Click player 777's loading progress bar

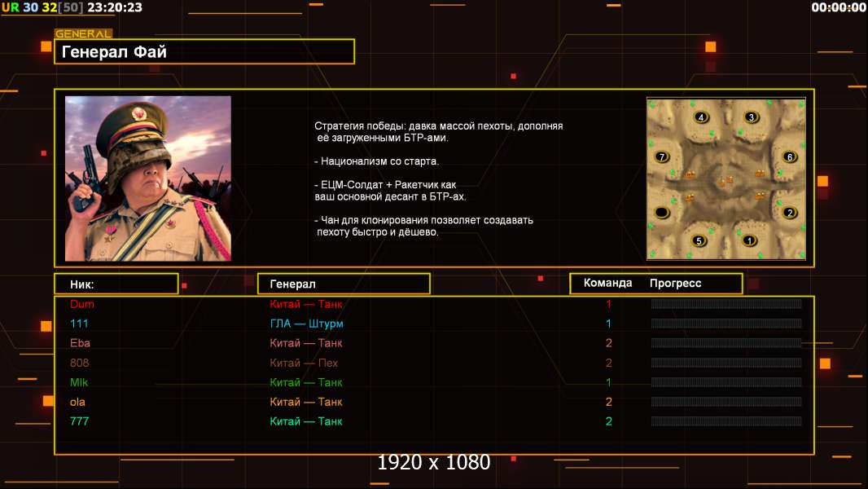pyautogui.click(x=726, y=421)
